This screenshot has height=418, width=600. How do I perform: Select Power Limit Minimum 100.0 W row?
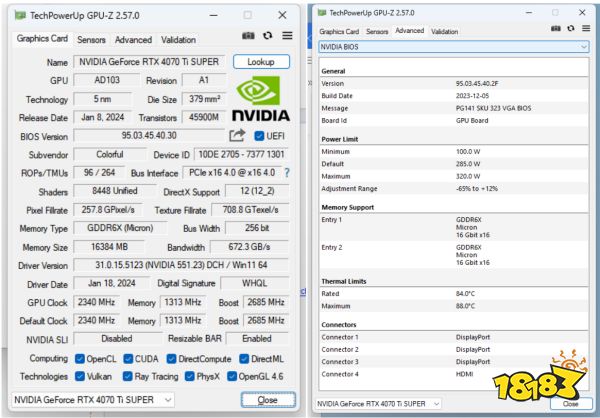click(x=454, y=152)
